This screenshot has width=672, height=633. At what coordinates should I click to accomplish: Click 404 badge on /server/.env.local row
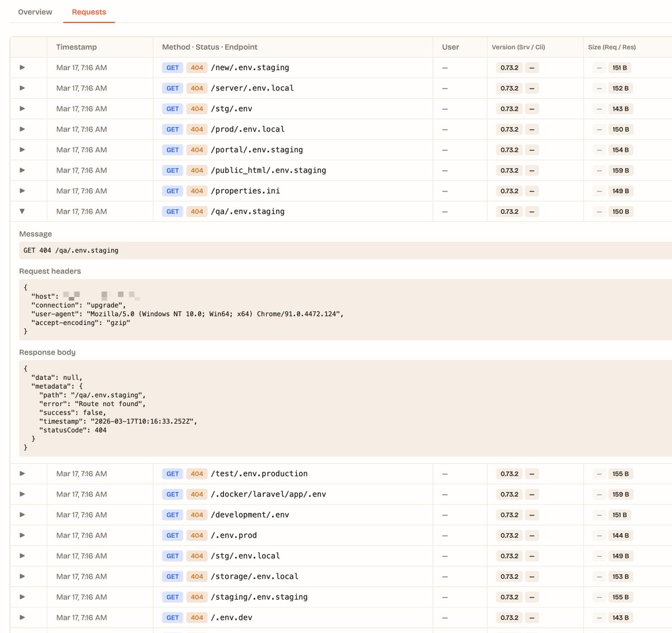[x=197, y=88]
